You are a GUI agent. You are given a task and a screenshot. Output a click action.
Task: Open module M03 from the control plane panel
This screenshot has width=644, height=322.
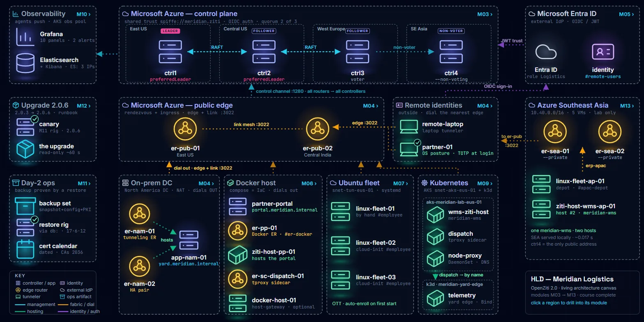coord(485,14)
